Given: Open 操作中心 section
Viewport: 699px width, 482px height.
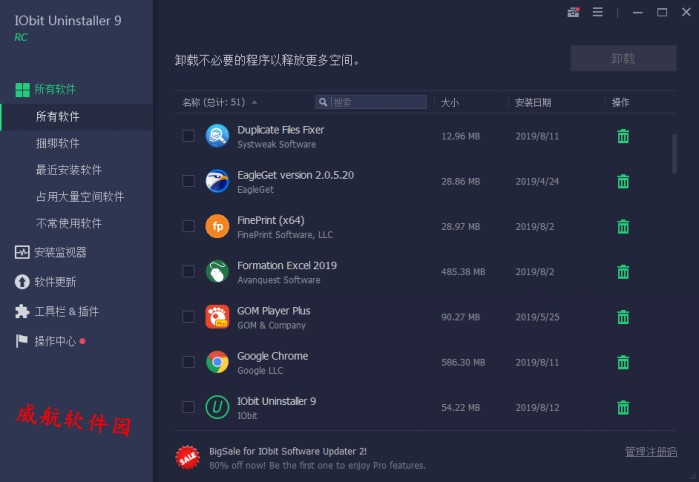Looking at the screenshot, I should [55, 341].
